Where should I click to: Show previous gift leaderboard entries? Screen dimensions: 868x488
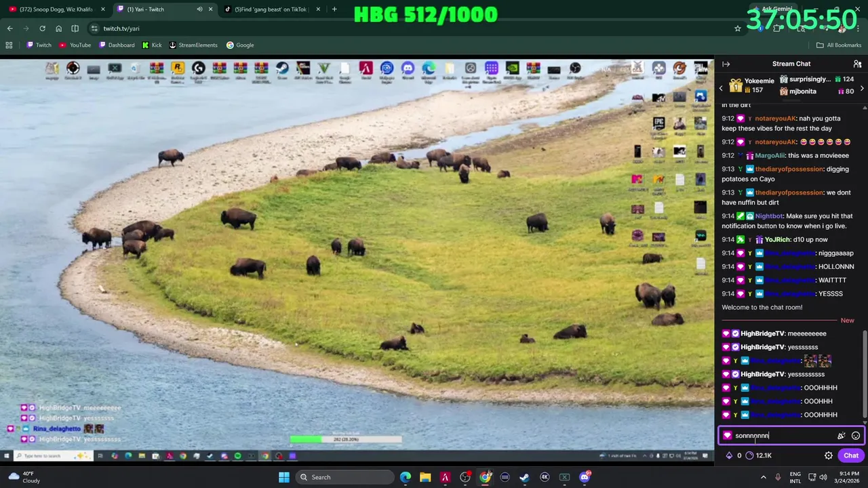pos(721,88)
